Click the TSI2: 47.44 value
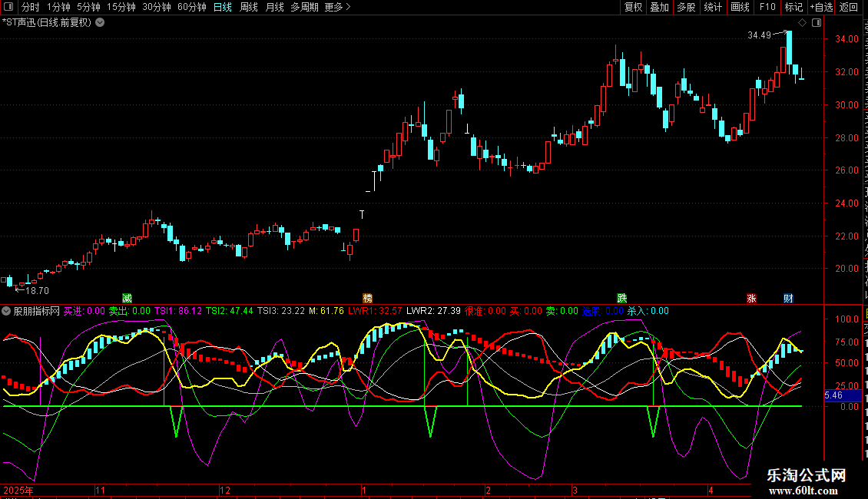The height and width of the screenshot is (499, 868). (229, 311)
